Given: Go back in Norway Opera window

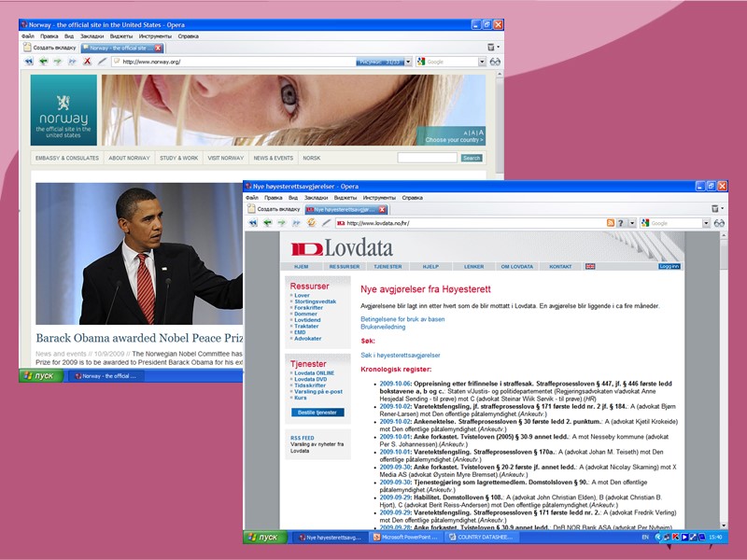Looking at the screenshot, I should 44,62.
